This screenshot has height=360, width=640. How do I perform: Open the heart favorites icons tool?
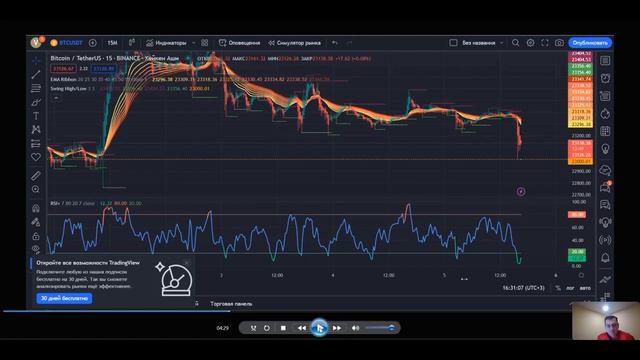[36, 157]
